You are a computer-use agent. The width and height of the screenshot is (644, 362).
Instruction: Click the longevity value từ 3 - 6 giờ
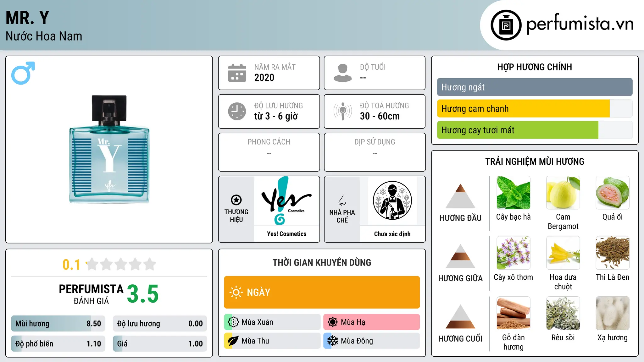276,116
